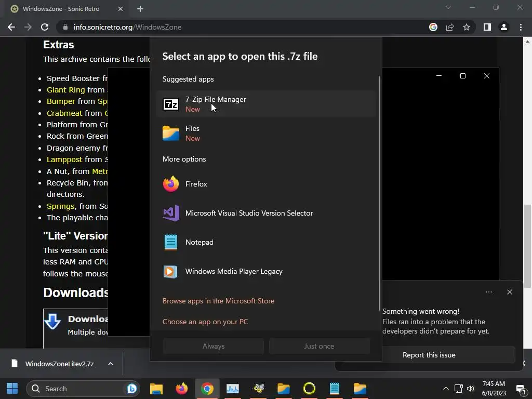Image resolution: width=532 pixels, height=399 pixels.
Task: Choose the Files app option
Action: tap(266, 133)
